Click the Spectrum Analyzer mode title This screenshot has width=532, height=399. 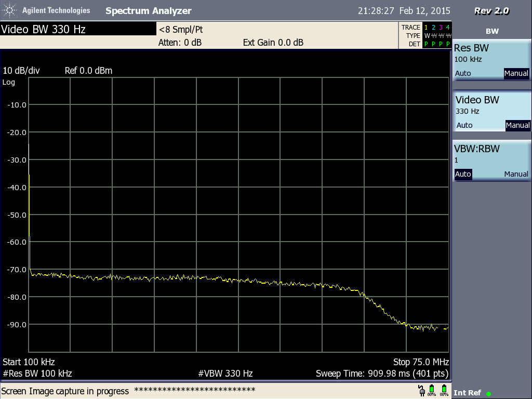coord(148,11)
